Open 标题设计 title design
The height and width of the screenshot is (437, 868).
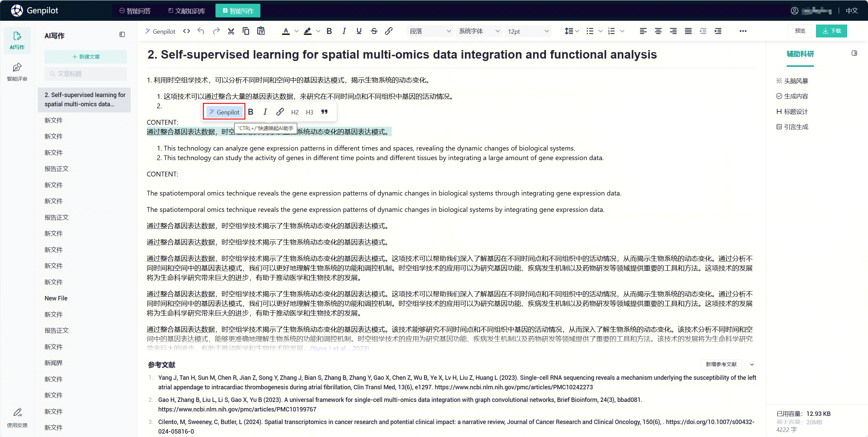[792, 112]
